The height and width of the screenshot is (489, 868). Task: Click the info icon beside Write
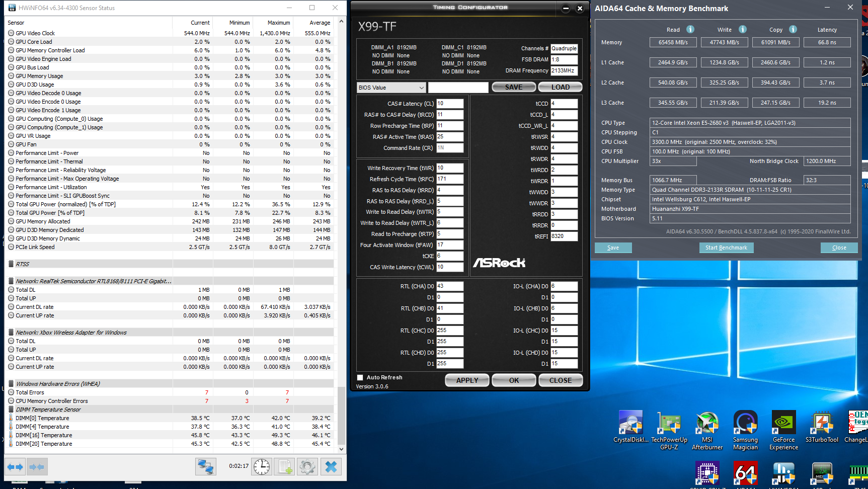click(x=743, y=29)
